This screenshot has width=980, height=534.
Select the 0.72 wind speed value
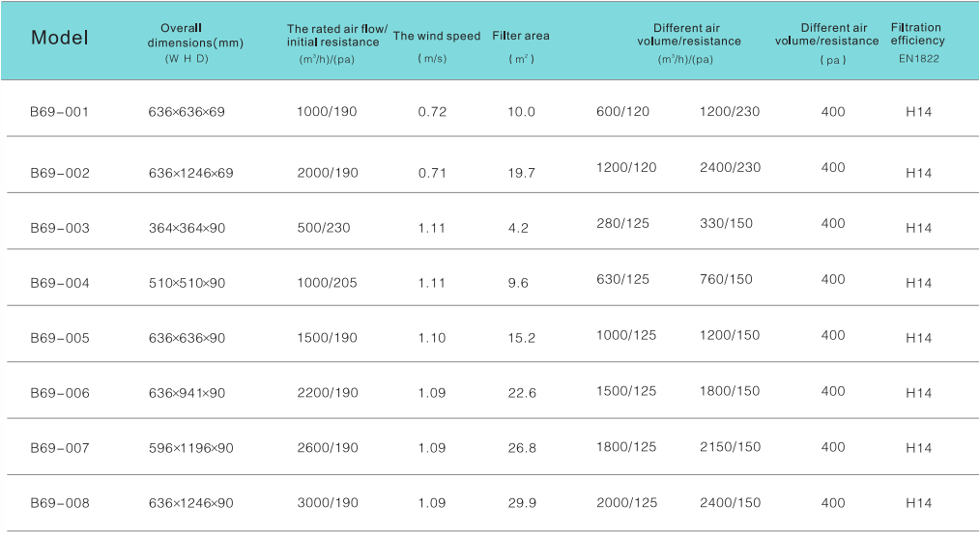pos(432,112)
